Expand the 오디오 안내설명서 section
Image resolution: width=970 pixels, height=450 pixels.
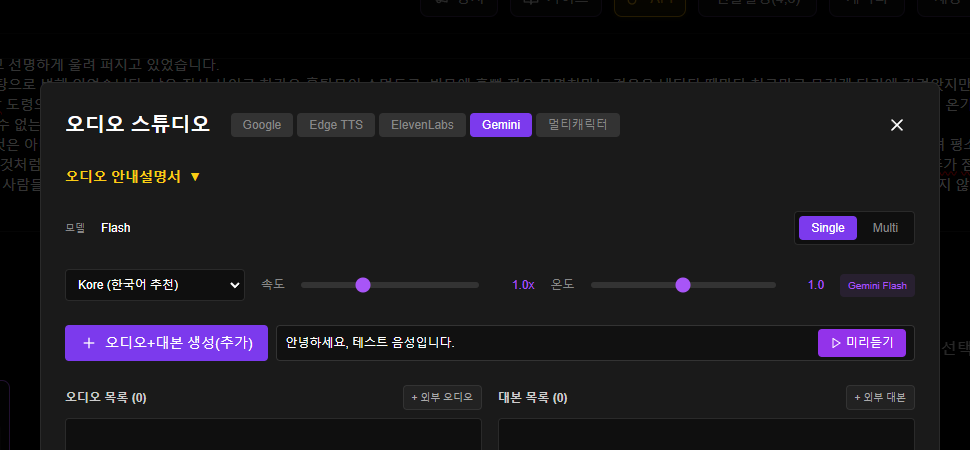tap(123, 176)
